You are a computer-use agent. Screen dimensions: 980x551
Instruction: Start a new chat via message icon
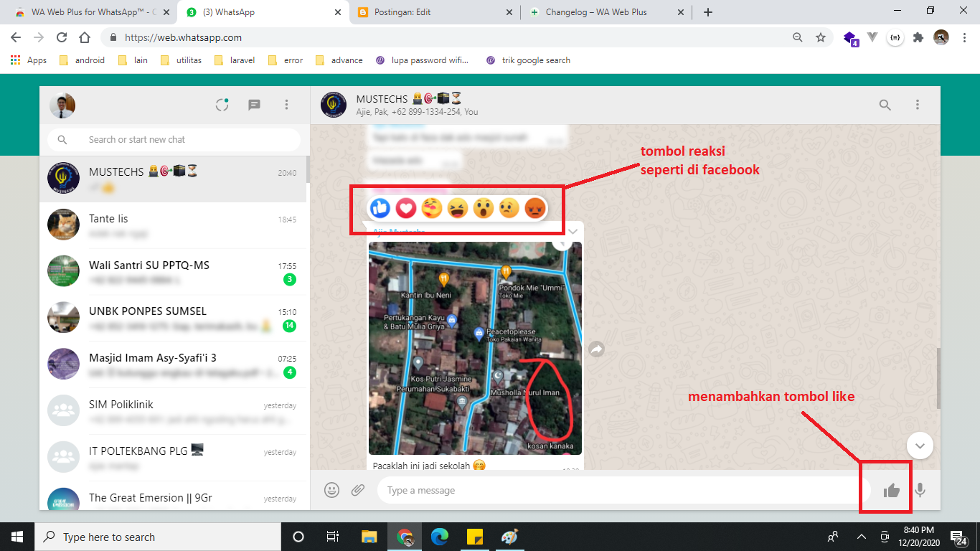click(254, 105)
